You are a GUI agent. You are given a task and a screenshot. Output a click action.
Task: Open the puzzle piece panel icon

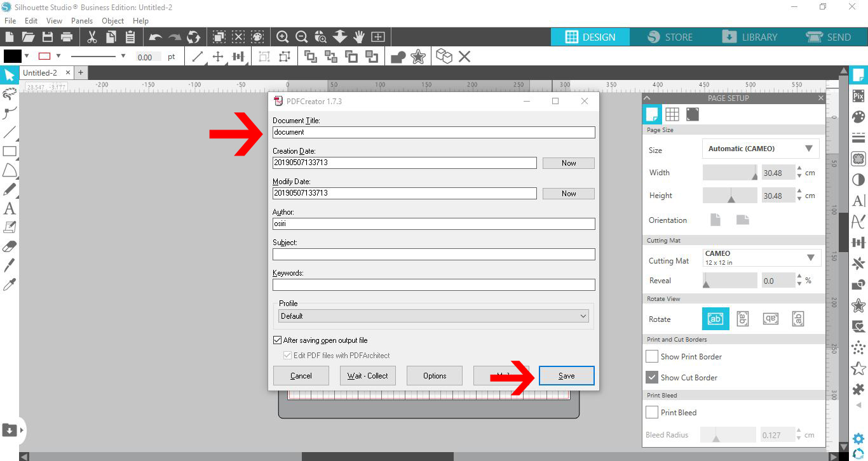click(858, 389)
